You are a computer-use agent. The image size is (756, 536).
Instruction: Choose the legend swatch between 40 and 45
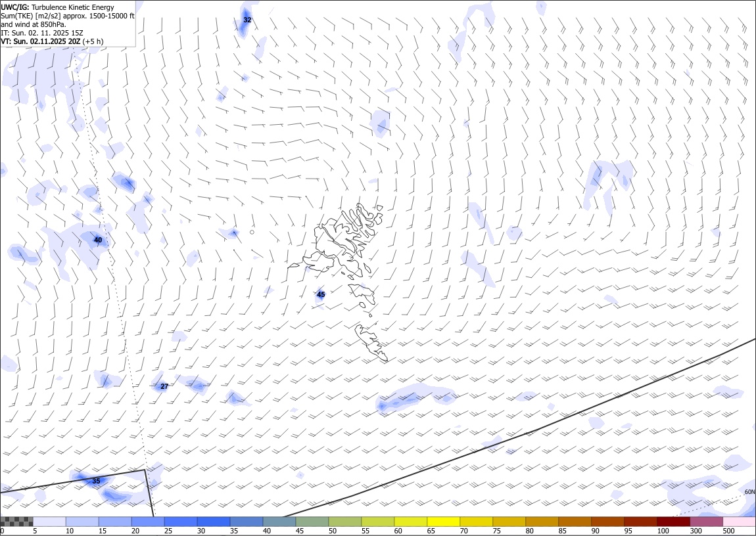279,522
